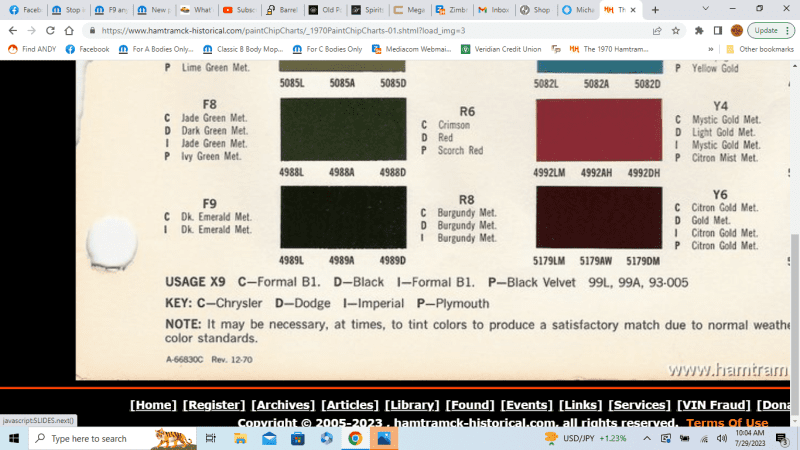Open the taskbar clock and date
Viewport: 800px width, 450px height.
(x=750, y=438)
